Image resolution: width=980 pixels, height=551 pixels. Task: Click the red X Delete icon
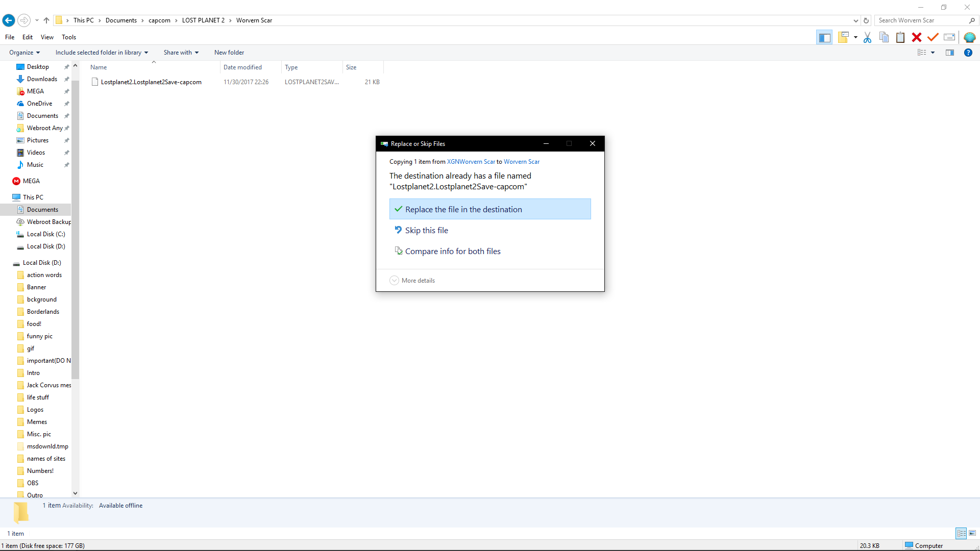click(917, 37)
